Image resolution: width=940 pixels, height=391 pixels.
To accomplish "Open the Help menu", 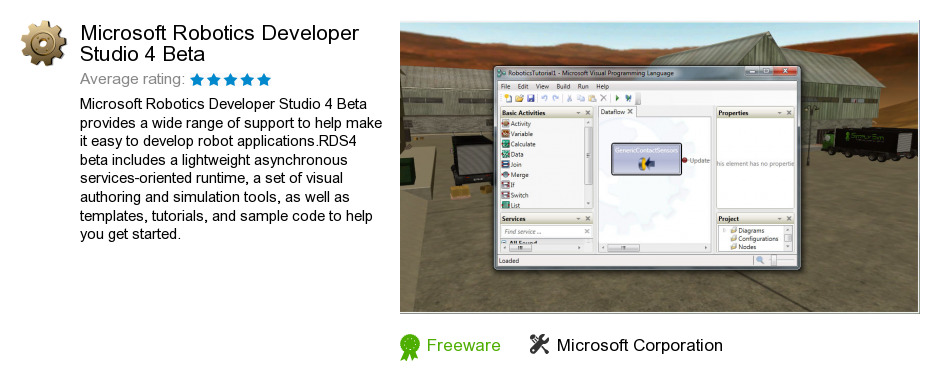I will [602, 86].
